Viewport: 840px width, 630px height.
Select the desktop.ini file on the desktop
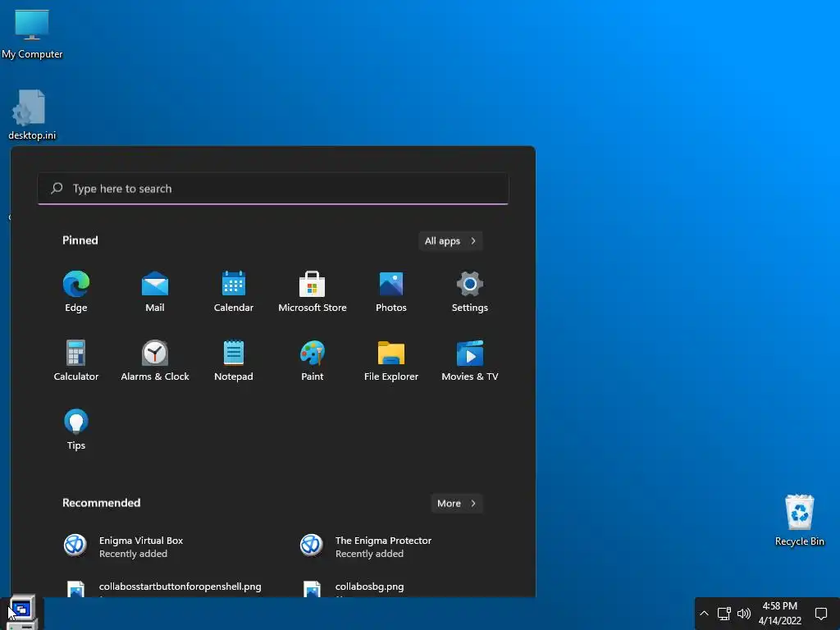(x=32, y=115)
